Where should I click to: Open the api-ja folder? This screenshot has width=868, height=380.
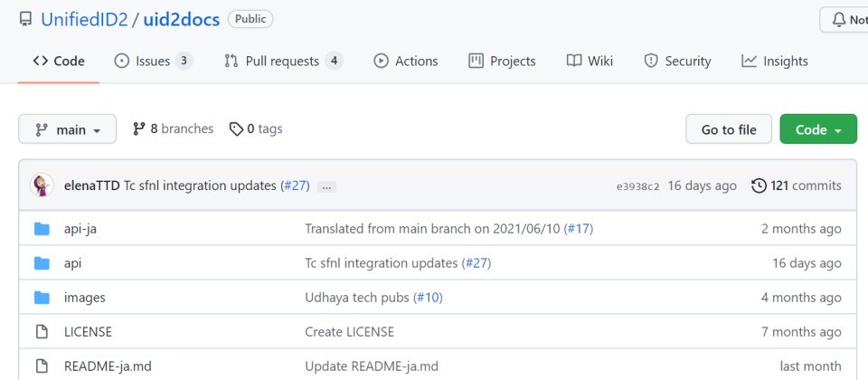(80, 229)
